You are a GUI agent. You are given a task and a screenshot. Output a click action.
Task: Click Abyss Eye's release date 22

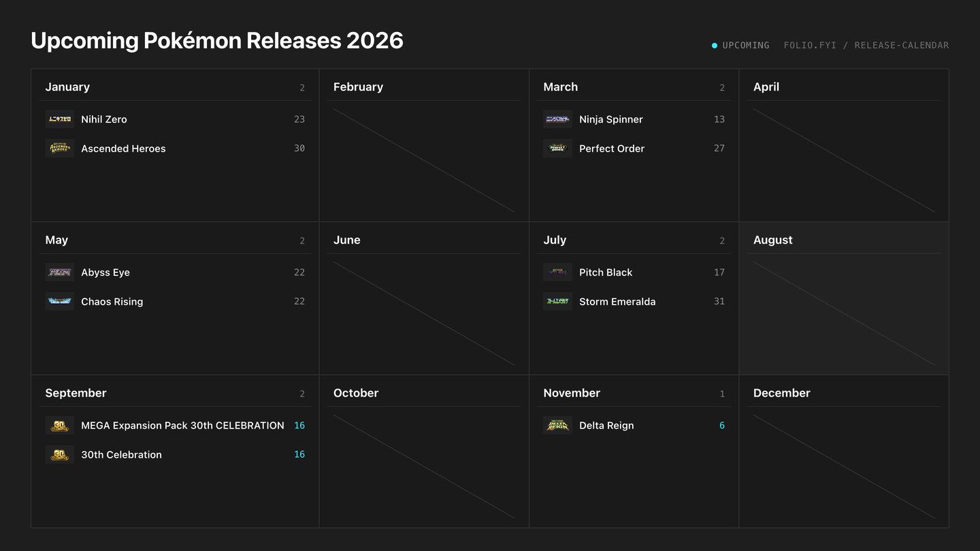(299, 272)
